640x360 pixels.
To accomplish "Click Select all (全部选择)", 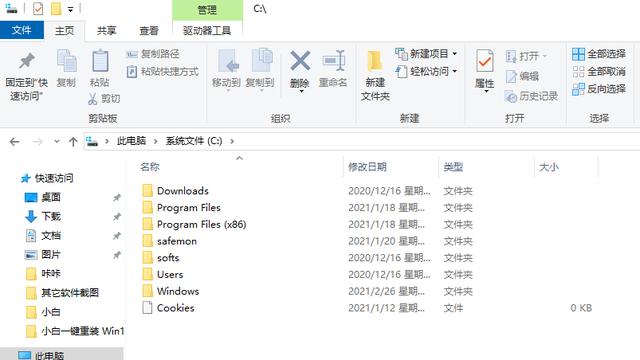I will pyautogui.click(x=599, y=54).
